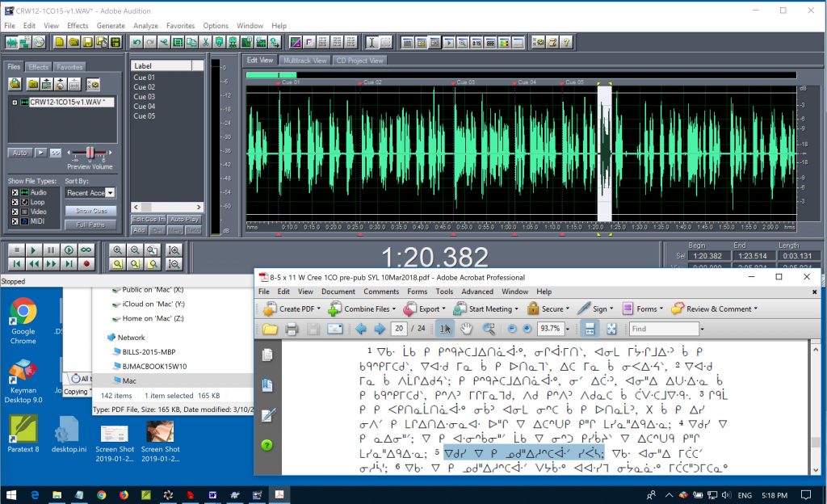The image size is (827, 504).
Task: Open the Sort By Recent Access dropdown
Action: pyautogui.click(x=110, y=193)
